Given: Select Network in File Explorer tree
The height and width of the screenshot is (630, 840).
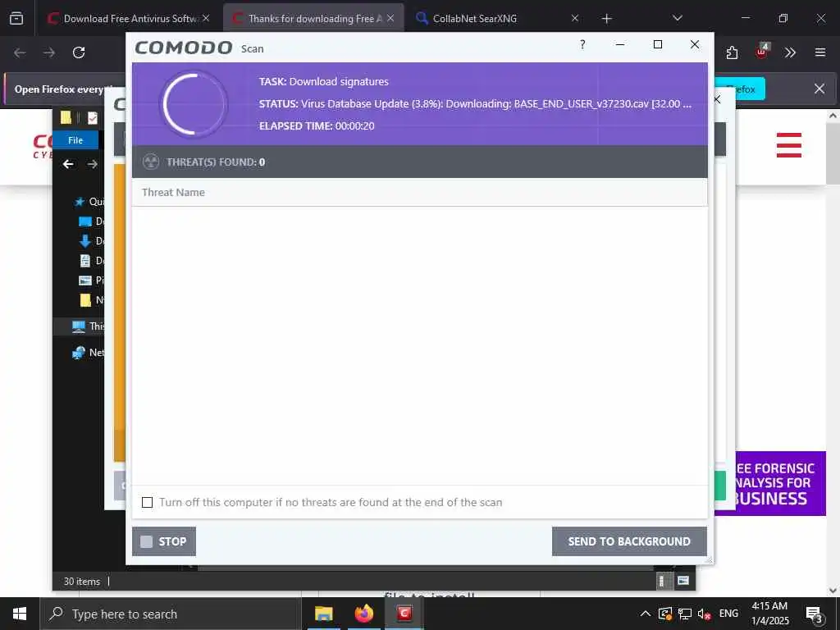Looking at the screenshot, I should coord(89,353).
